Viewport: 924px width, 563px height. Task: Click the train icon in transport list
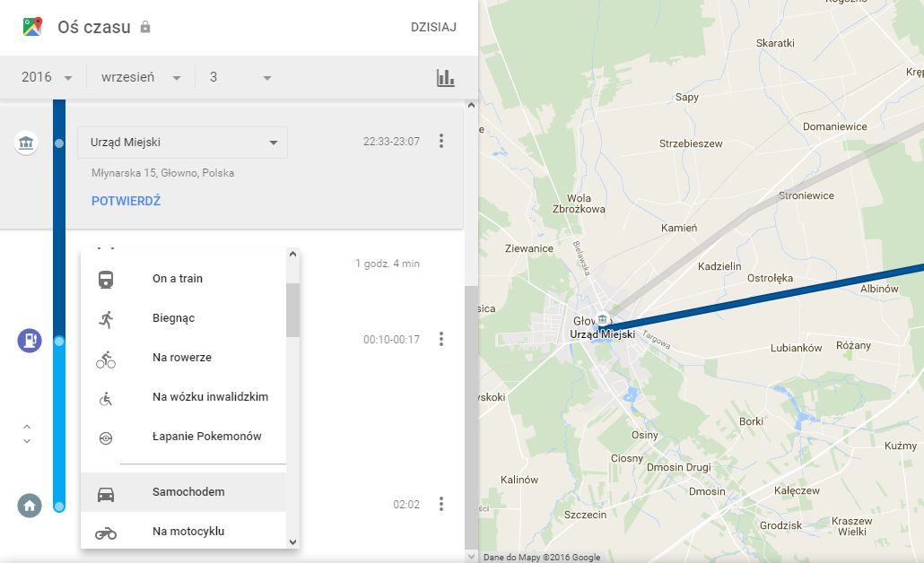pyautogui.click(x=106, y=279)
